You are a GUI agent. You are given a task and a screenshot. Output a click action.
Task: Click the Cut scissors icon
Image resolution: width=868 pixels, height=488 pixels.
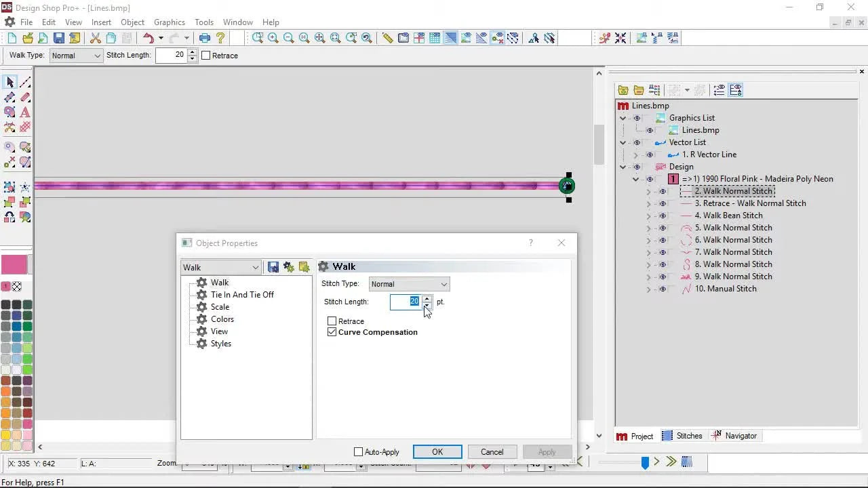coord(95,38)
